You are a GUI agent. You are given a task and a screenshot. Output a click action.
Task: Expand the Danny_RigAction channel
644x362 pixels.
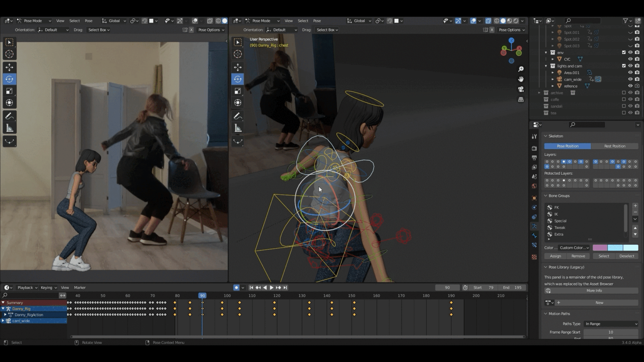[5, 315]
